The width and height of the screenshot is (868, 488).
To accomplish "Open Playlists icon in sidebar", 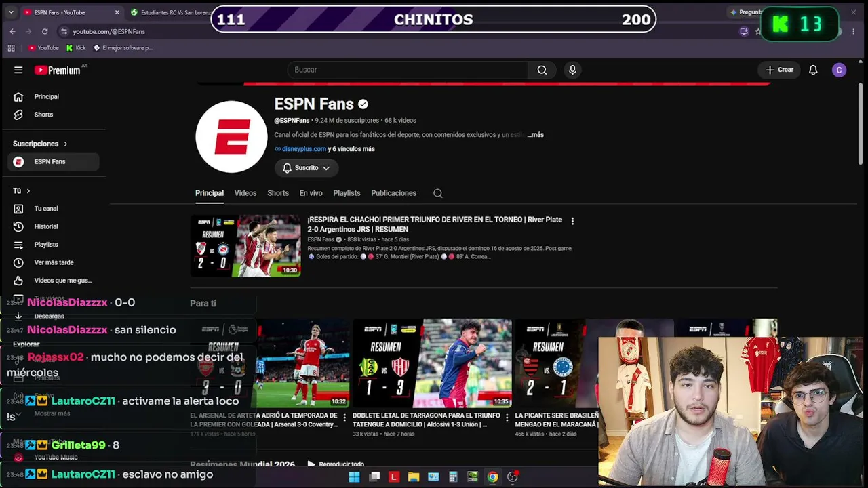I will [x=18, y=245].
